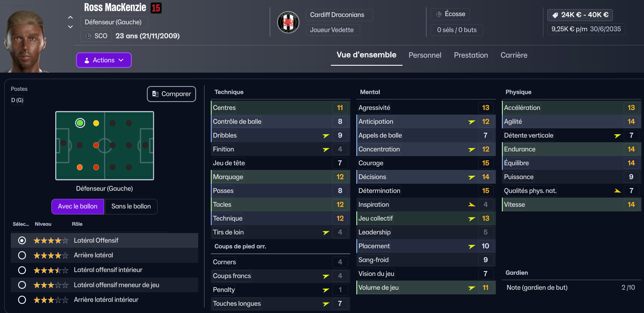Select the Latéral offensif intérieur radio button

point(22,270)
